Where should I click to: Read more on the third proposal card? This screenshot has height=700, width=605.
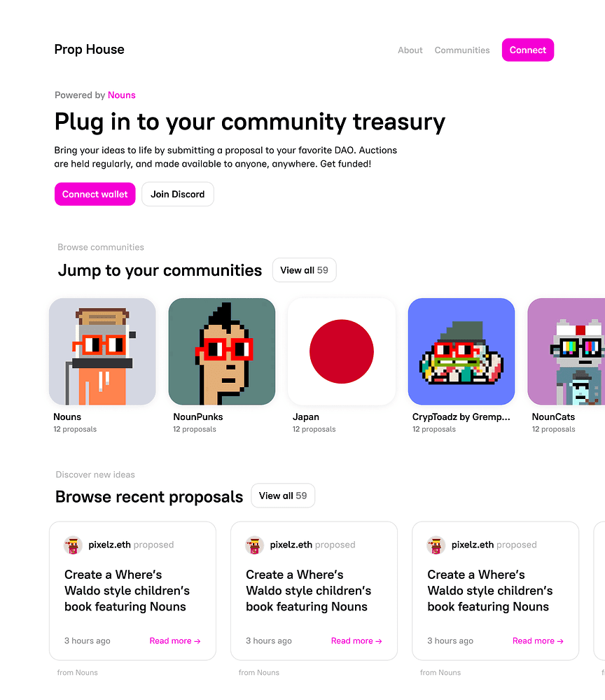[538, 640]
